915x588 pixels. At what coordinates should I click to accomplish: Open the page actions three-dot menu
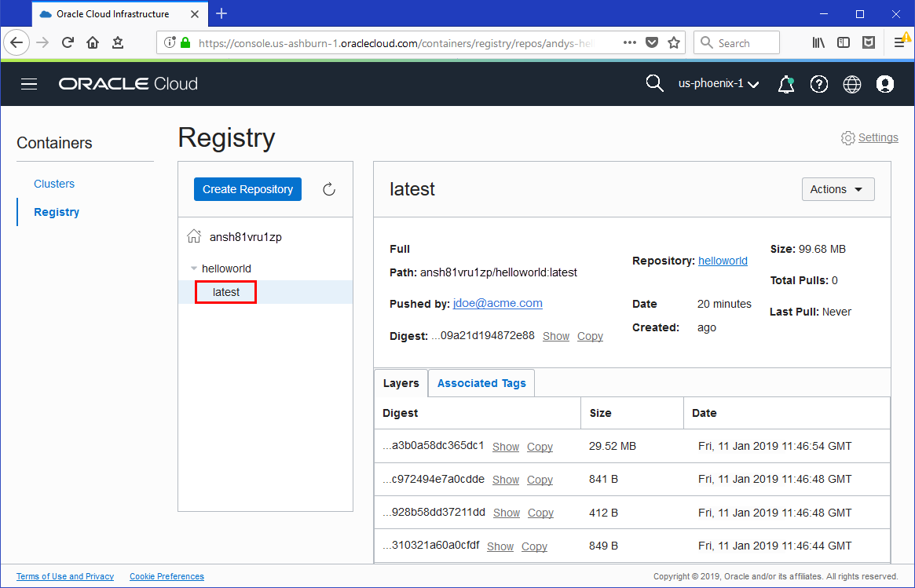(x=629, y=42)
